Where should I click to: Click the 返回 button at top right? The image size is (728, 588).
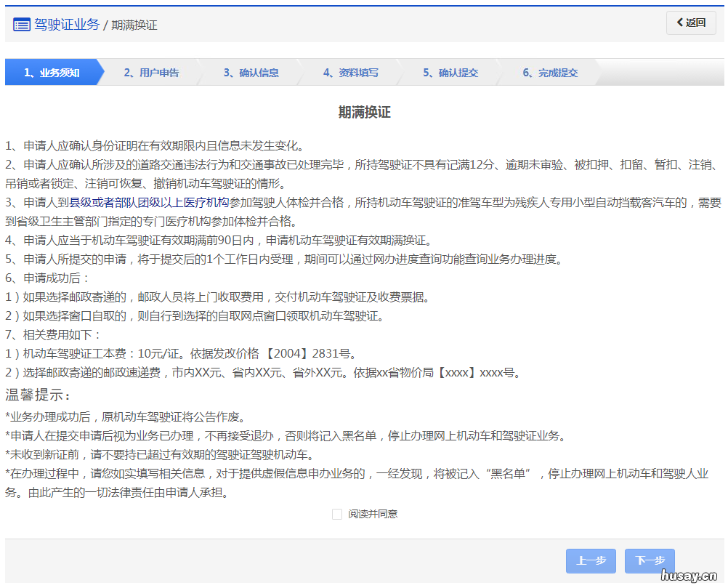(x=691, y=23)
